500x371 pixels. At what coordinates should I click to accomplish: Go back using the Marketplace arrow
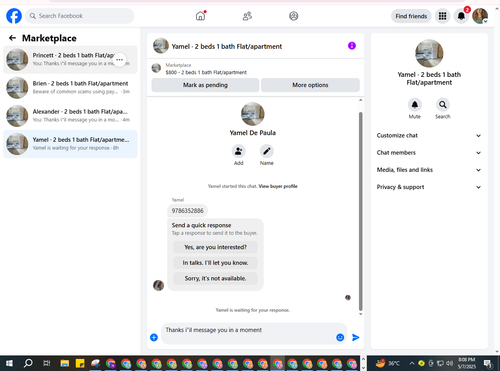click(x=12, y=38)
